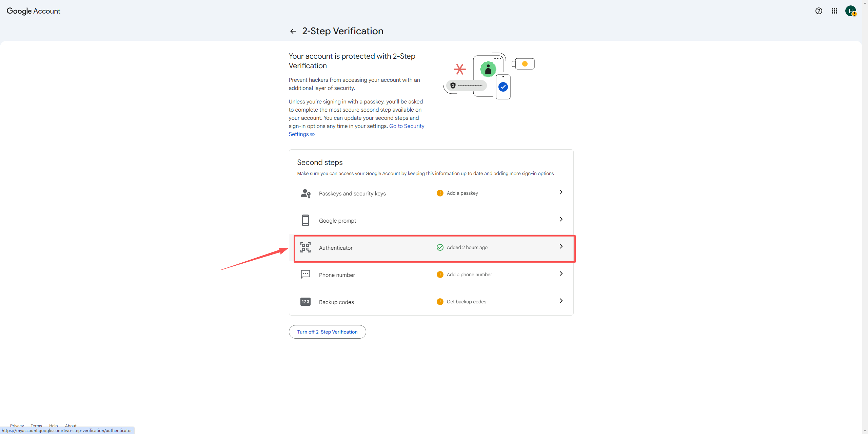
Task: Select the Passkeys and security keys label
Action: (352, 193)
